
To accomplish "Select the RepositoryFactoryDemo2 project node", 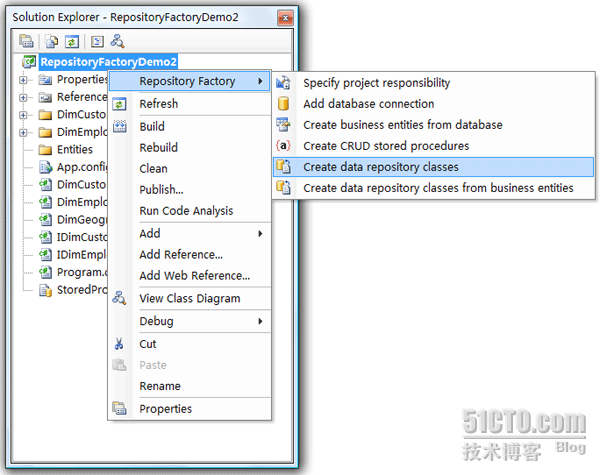I will (109, 62).
